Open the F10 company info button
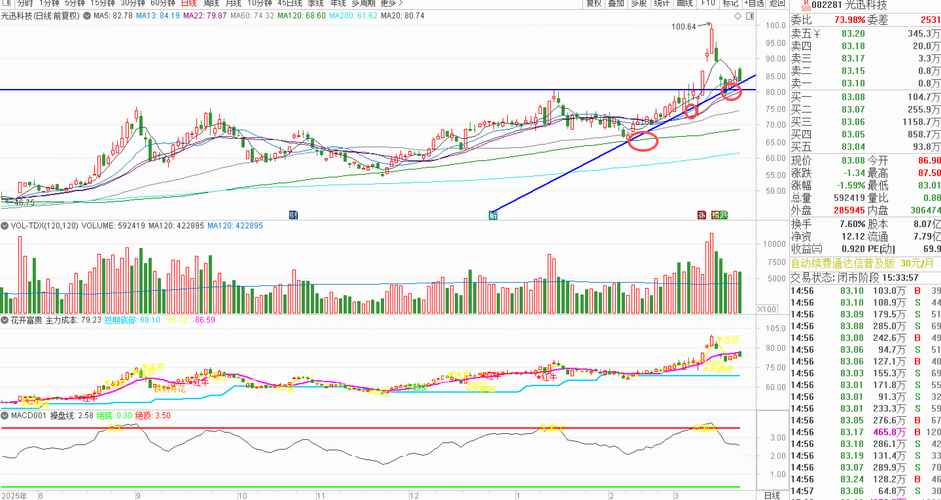The image size is (941, 500). click(x=708, y=3)
